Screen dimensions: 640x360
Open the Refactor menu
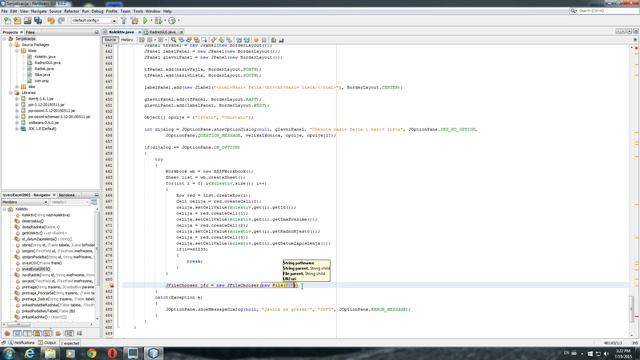71,11
